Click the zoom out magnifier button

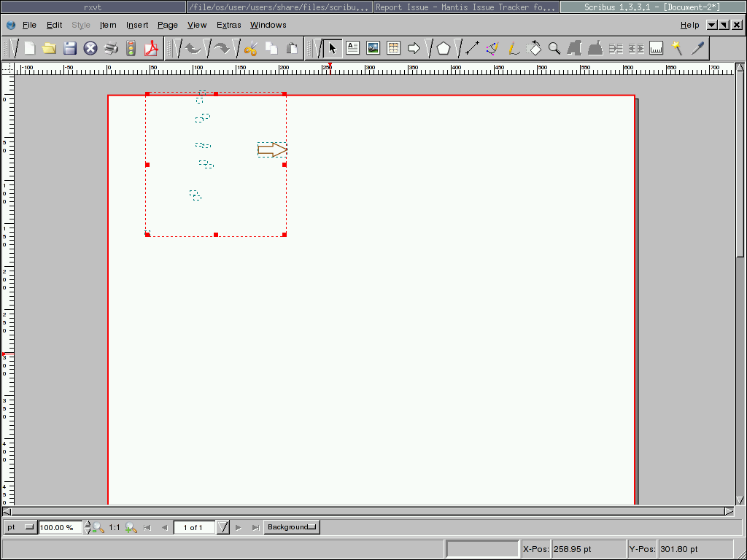(x=98, y=527)
